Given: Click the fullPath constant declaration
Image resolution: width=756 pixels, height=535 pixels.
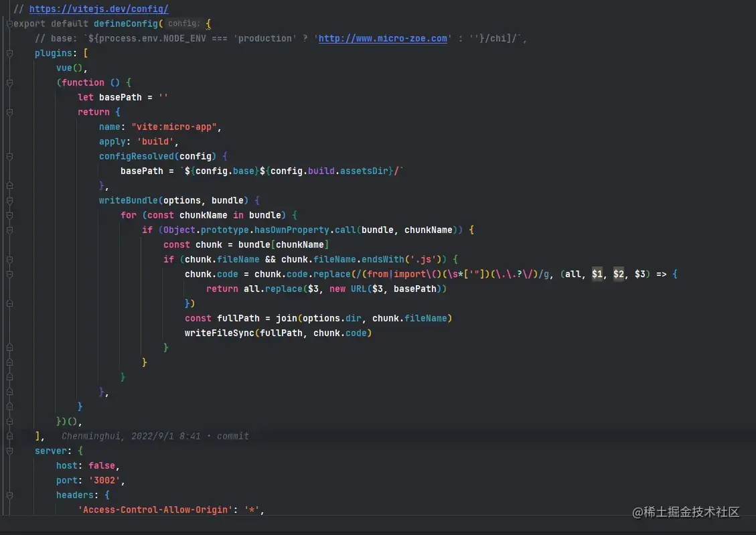Looking at the screenshot, I should (238, 318).
